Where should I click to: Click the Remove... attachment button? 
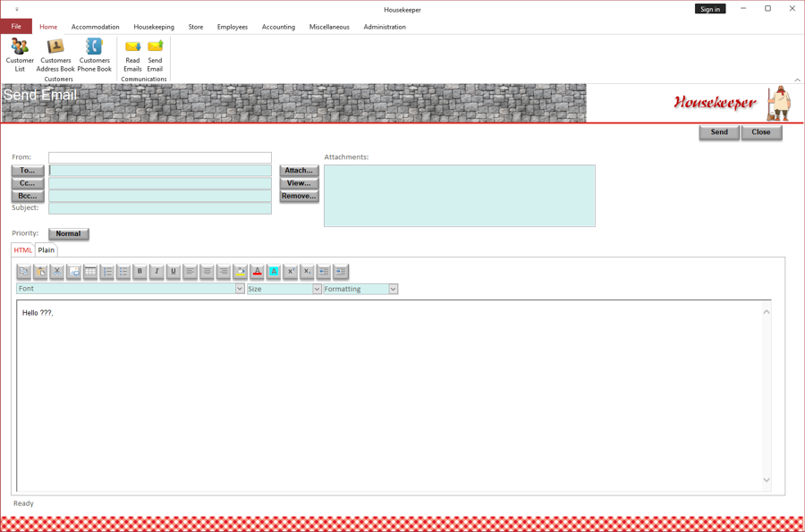299,196
